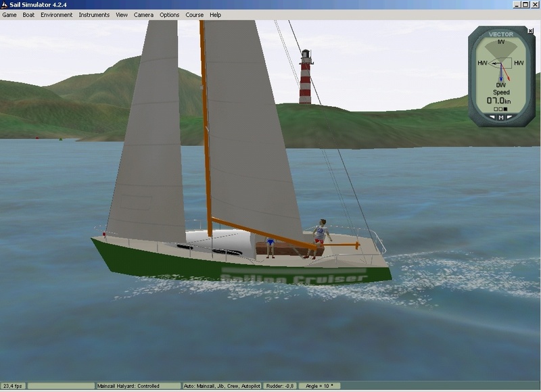Click the Mainsail Halyard status field

pos(138,386)
